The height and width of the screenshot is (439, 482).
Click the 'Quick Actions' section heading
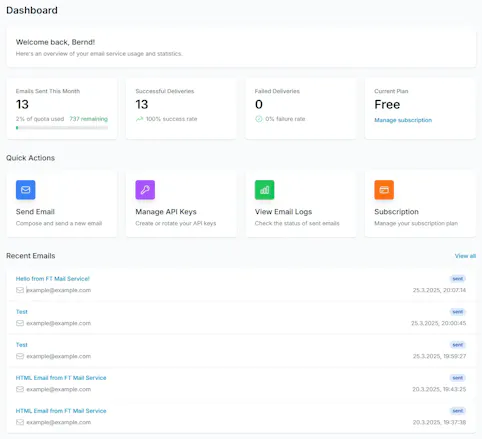pyautogui.click(x=30, y=158)
